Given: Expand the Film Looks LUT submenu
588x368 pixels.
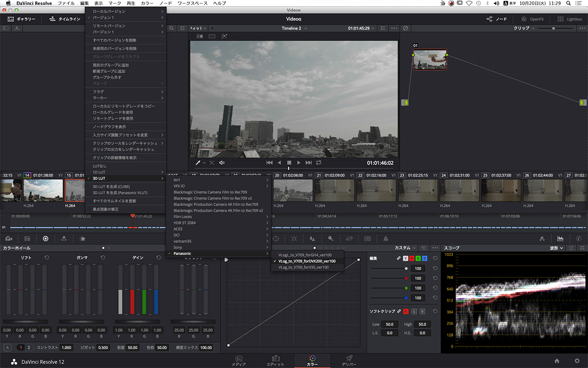Looking at the screenshot, I should point(218,216).
